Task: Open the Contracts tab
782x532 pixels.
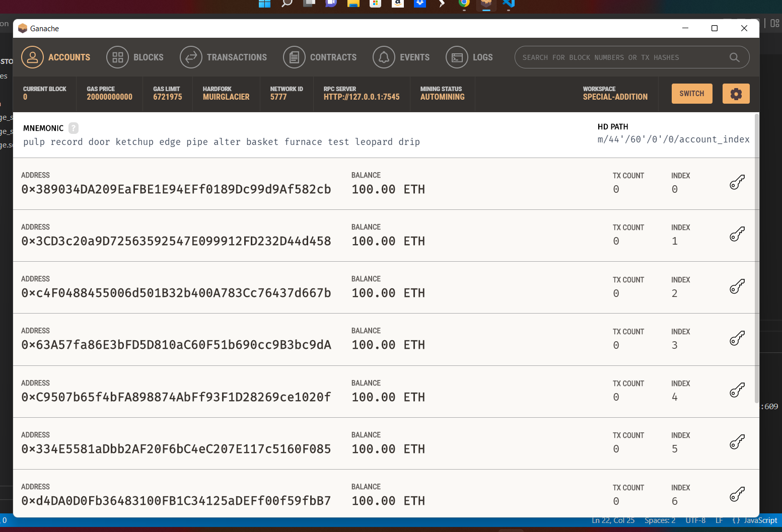Action: click(x=320, y=57)
